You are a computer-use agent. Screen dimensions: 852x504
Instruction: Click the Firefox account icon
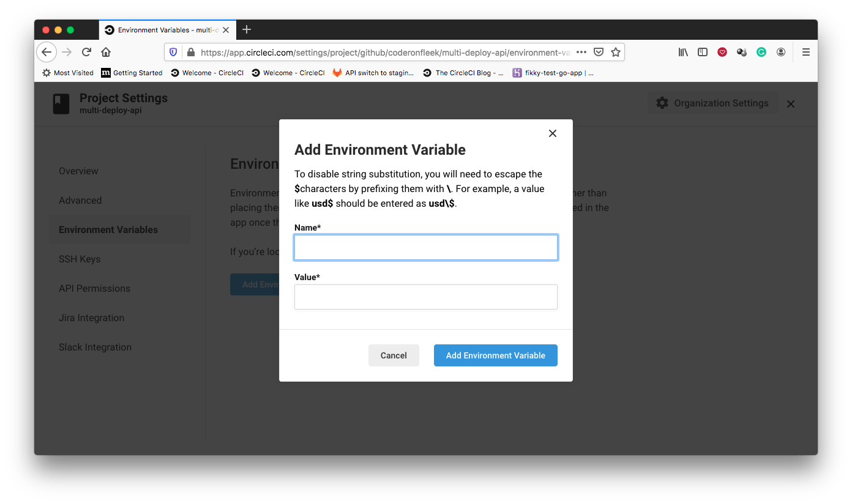click(781, 52)
